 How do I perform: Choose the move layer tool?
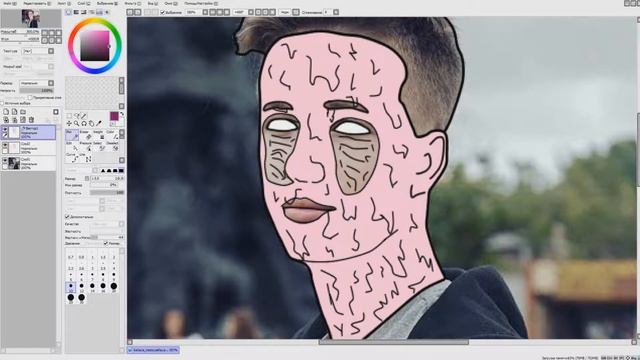tap(69, 123)
